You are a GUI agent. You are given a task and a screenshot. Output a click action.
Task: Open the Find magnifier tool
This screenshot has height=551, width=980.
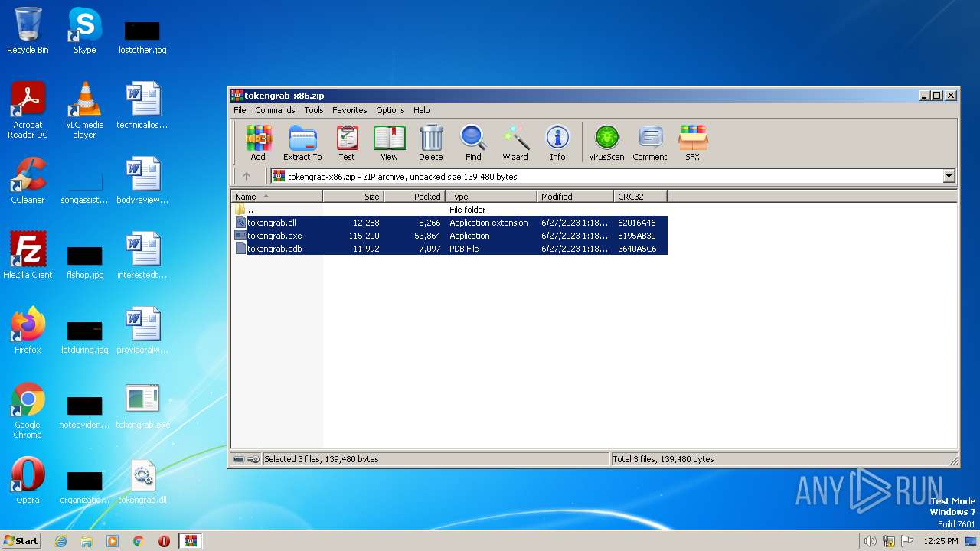point(473,143)
